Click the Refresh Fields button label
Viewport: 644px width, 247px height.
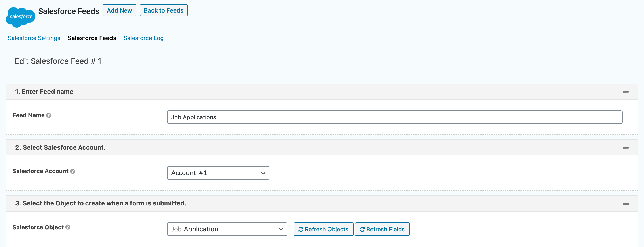coord(385,229)
